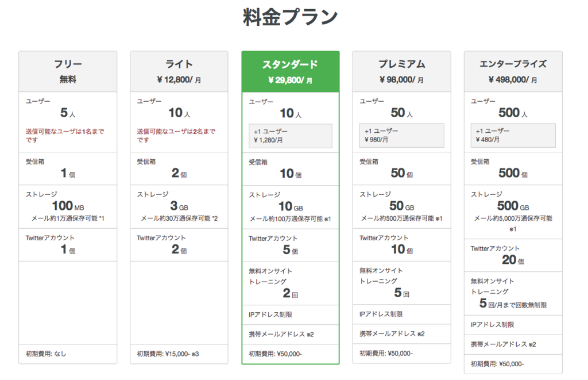Click the メール約1万通保存可能 note

click(x=68, y=218)
